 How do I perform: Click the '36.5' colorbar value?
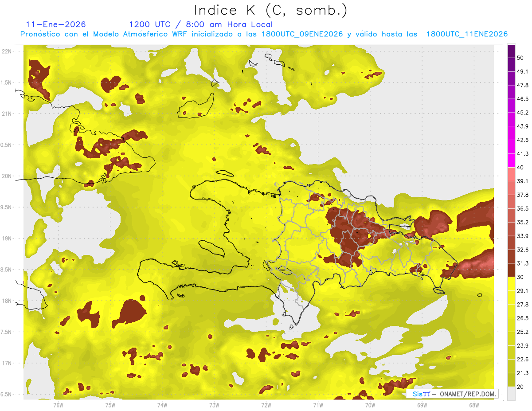(523, 208)
